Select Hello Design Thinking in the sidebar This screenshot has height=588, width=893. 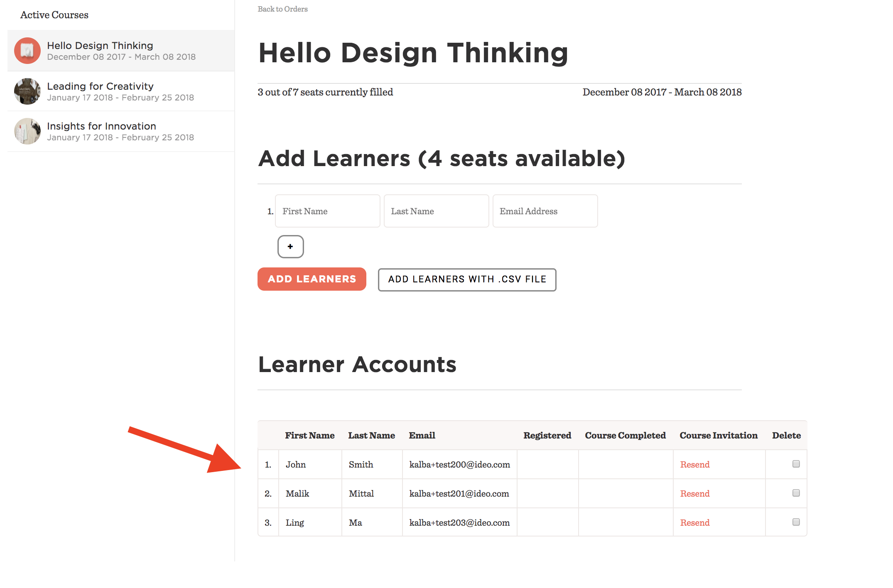pyautogui.click(x=100, y=46)
